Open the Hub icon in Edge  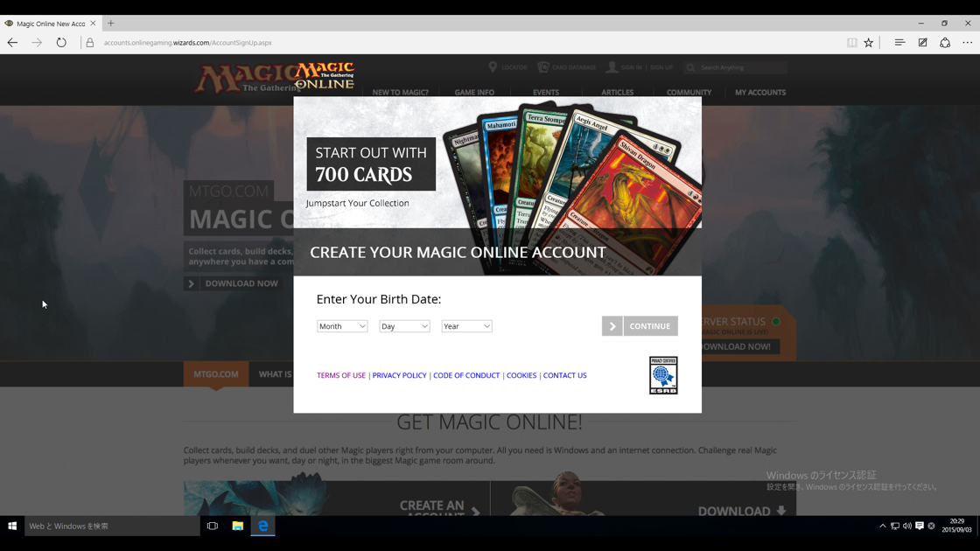[899, 43]
